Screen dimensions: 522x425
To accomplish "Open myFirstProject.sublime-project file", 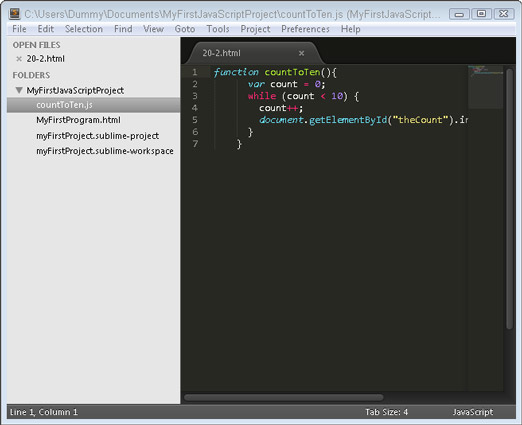I will (x=97, y=136).
